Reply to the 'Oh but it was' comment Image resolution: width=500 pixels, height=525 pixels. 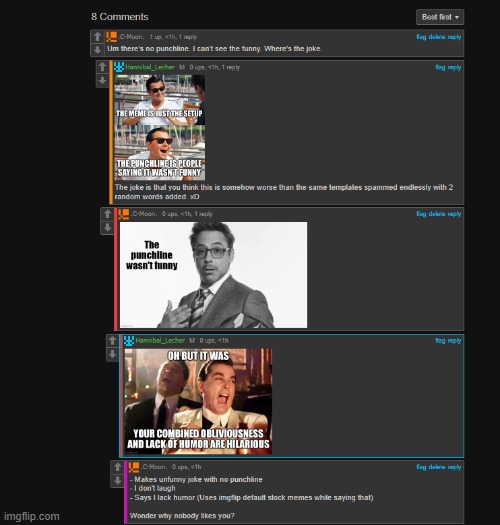tap(454, 341)
